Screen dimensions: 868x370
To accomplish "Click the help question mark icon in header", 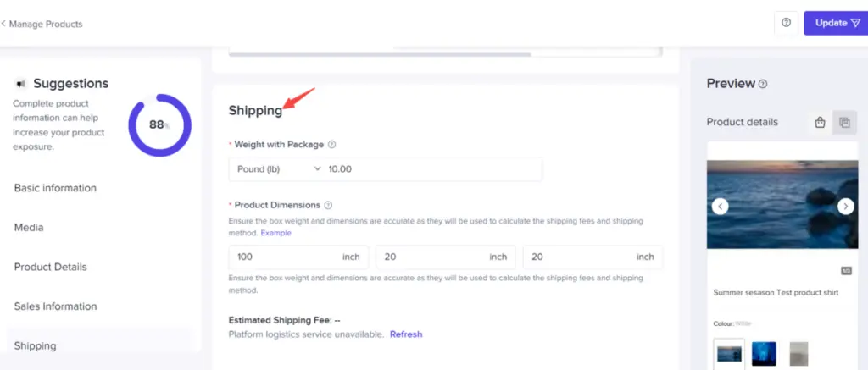I will click(786, 23).
